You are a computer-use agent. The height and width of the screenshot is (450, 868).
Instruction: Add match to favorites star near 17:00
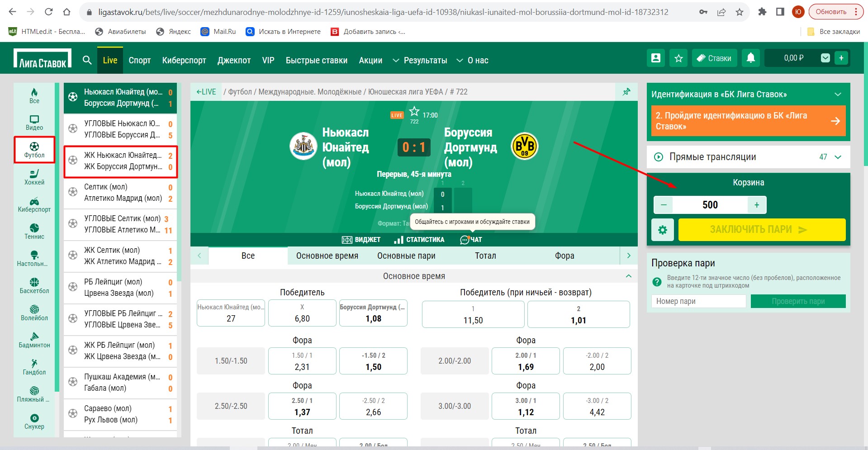pyautogui.click(x=414, y=111)
